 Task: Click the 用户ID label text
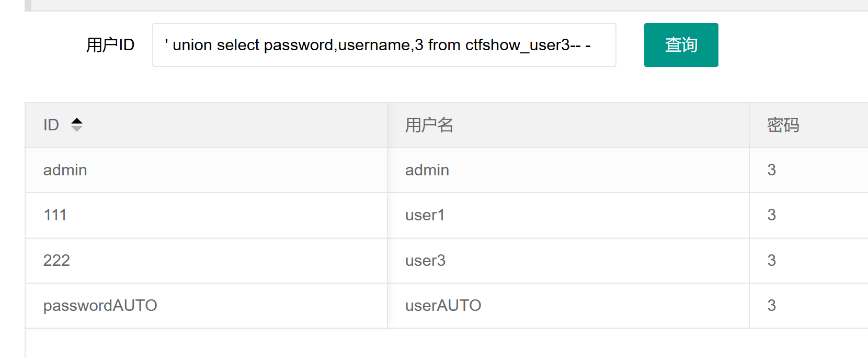(110, 45)
